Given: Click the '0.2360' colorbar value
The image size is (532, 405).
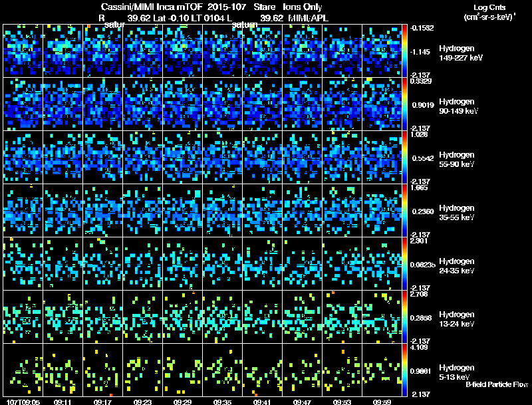Looking at the screenshot, I should pos(423,211).
